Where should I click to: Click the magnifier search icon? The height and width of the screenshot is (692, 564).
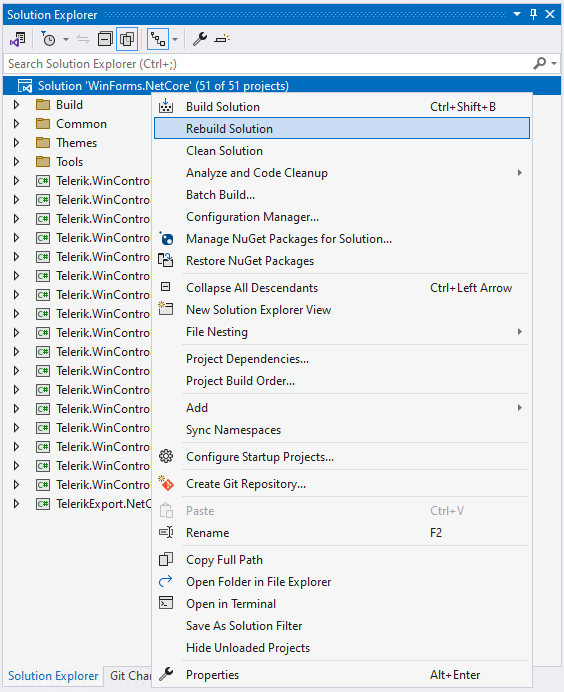[539, 64]
